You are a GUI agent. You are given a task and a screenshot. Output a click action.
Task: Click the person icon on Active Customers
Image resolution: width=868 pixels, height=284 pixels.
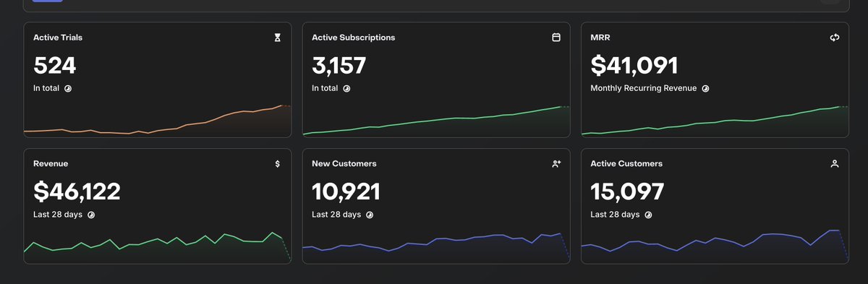pos(834,164)
